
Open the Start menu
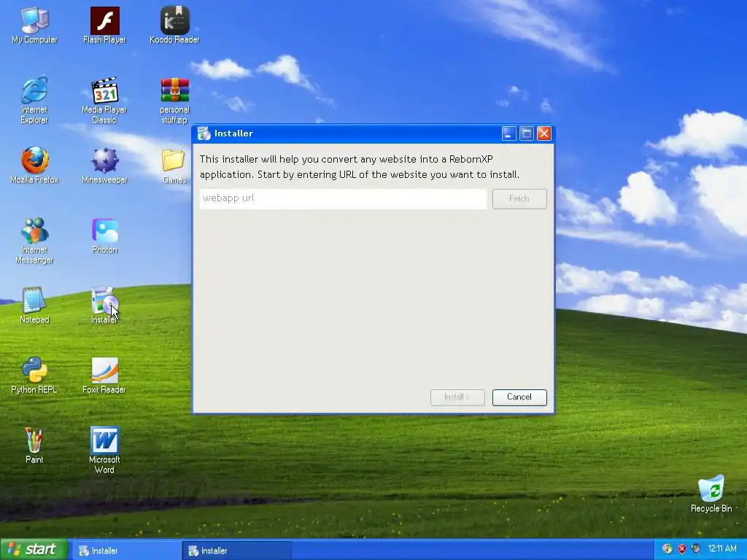point(34,550)
